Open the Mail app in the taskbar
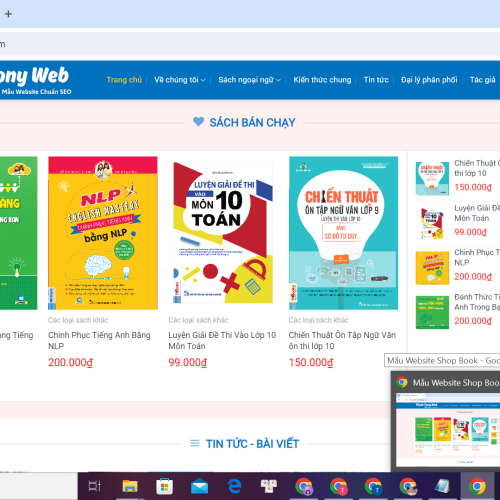Screen dimensions: 500x500 pos(199,487)
